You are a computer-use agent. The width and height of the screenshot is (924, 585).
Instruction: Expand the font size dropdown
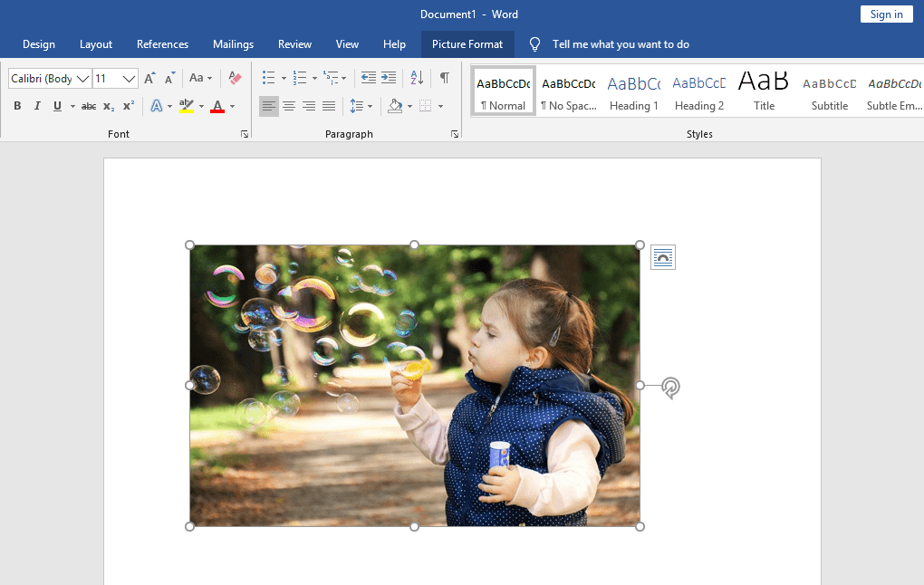click(x=129, y=79)
